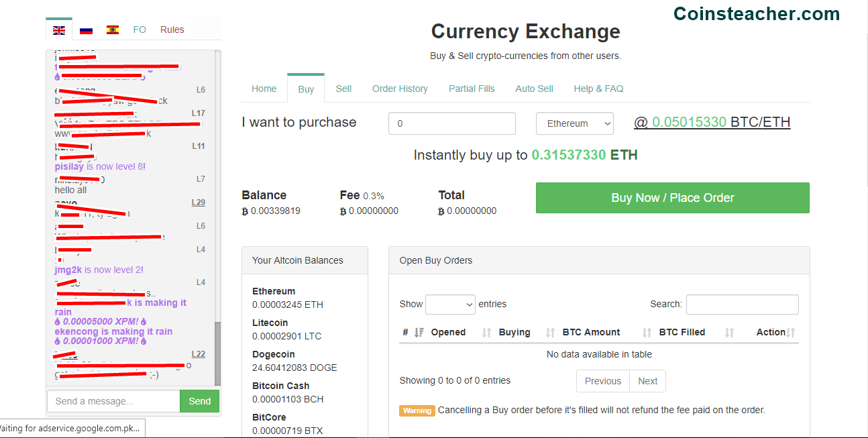Viewport: 868px width, 438px height.
Task: Sort table by Buying column icon
Action: [x=550, y=332]
